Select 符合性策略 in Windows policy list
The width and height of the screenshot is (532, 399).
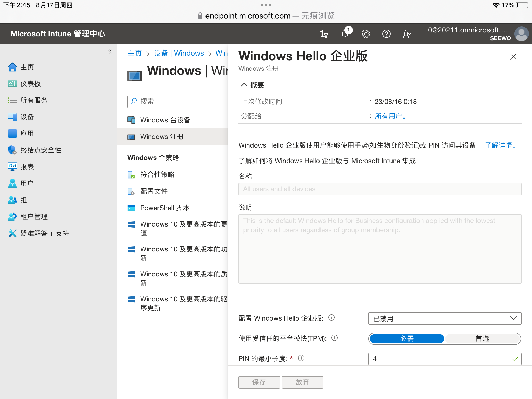pos(157,175)
